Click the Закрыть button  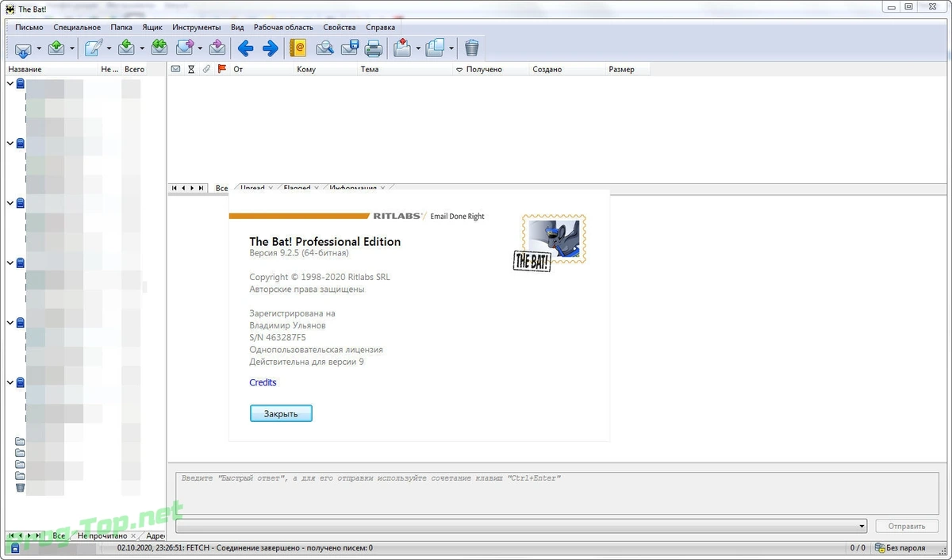point(281,413)
